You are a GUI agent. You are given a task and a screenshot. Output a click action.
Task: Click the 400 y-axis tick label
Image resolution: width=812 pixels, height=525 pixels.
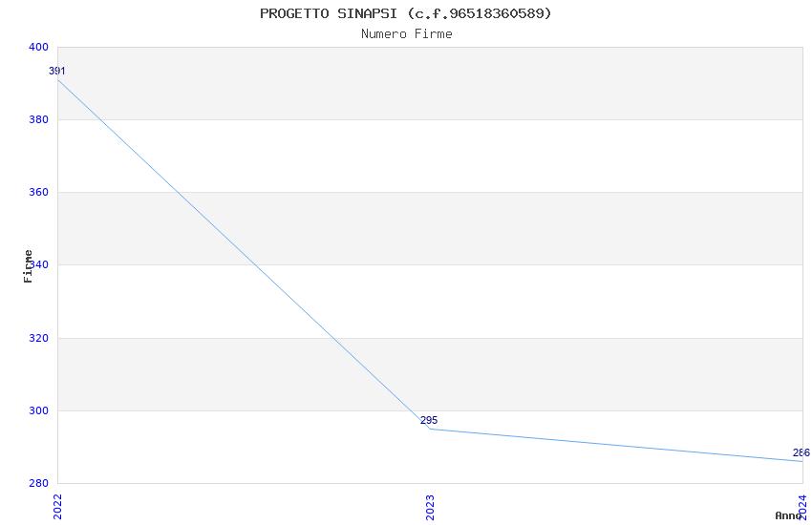(x=38, y=47)
